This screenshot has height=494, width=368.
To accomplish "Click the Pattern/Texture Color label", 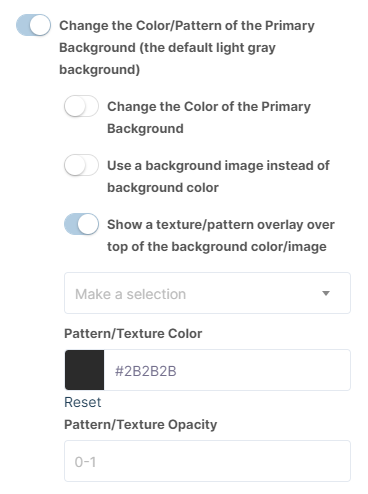I will coord(133,333).
